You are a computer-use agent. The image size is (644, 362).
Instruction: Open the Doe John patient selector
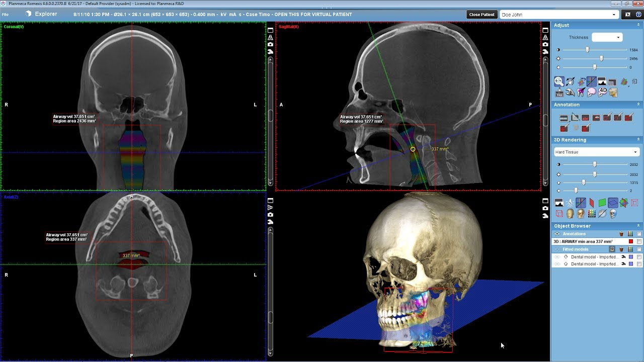coord(558,15)
